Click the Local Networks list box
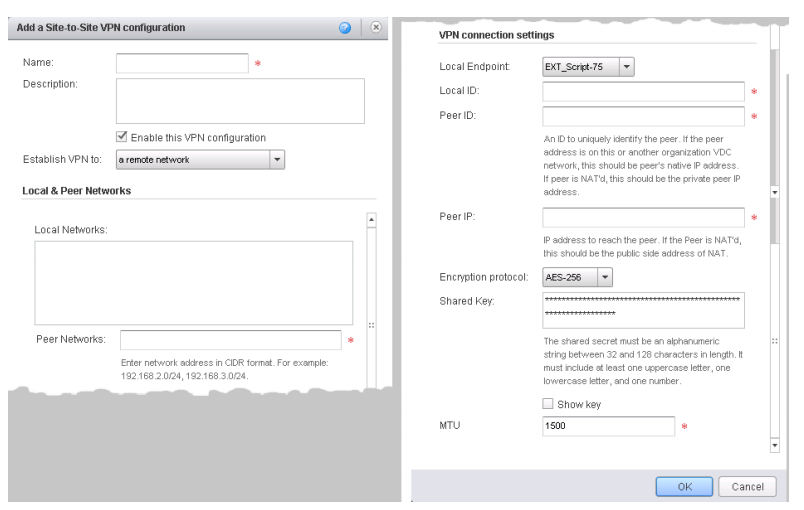 click(x=193, y=283)
